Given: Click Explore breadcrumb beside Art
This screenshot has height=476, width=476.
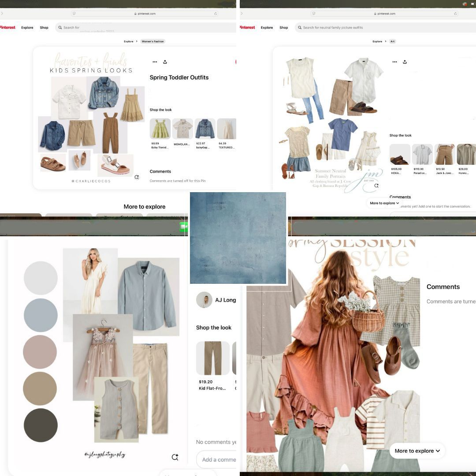Looking at the screenshot, I should (x=377, y=41).
